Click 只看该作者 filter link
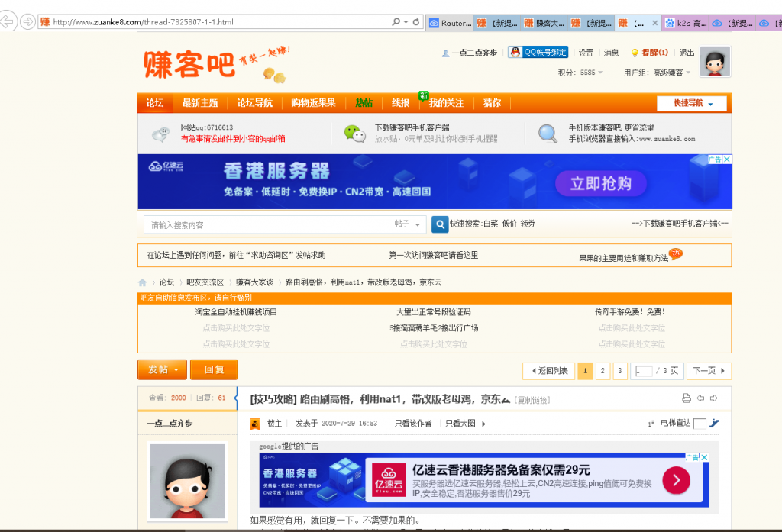The height and width of the screenshot is (532, 782). coord(413,424)
